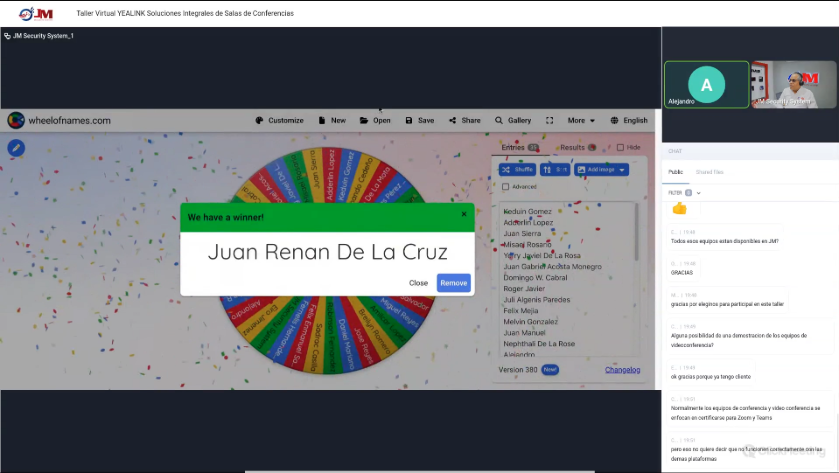Open the Customize palette option
Viewport: 839px width, 473px height.
(279, 121)
